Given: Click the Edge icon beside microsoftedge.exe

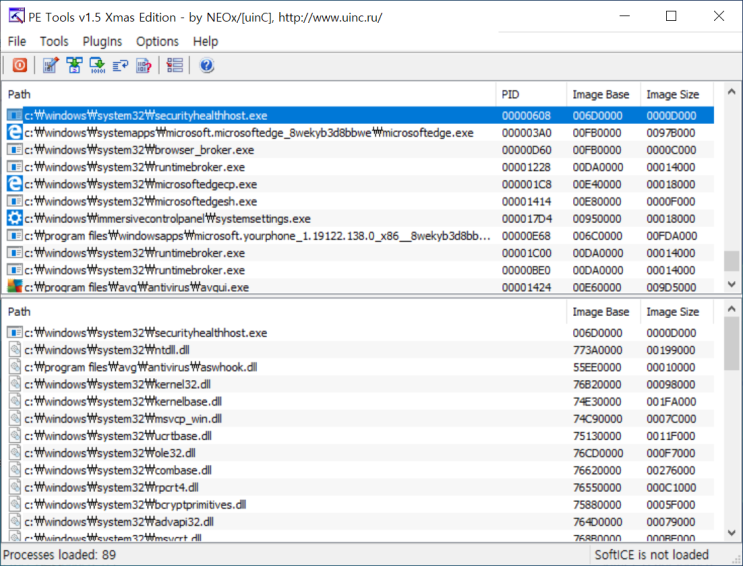Looking at the screenshot, I should [x=15, y=133].
